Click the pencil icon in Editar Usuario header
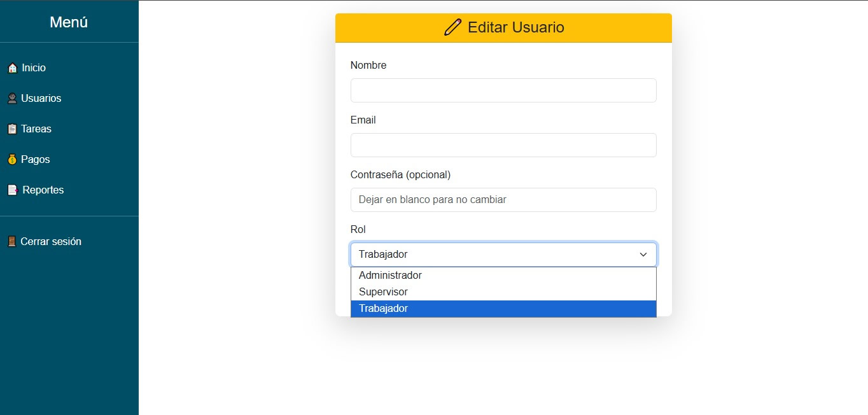 [x=452, y=27]
